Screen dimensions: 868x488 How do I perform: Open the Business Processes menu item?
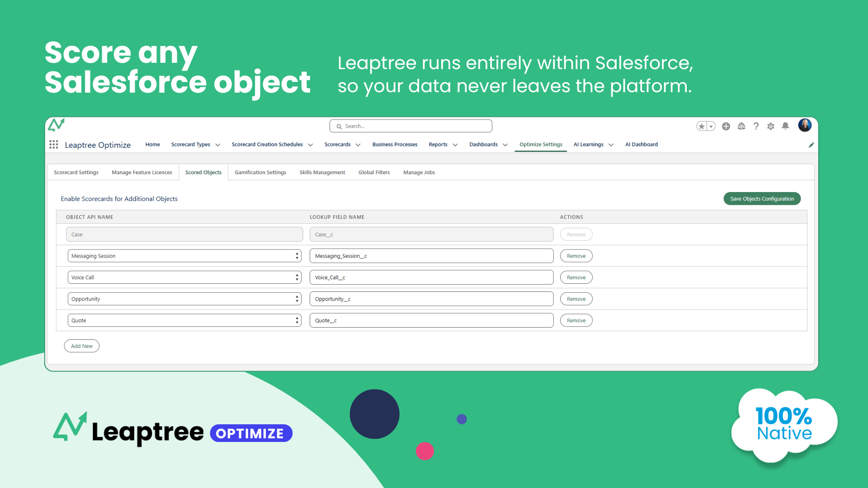pos(395,144)
